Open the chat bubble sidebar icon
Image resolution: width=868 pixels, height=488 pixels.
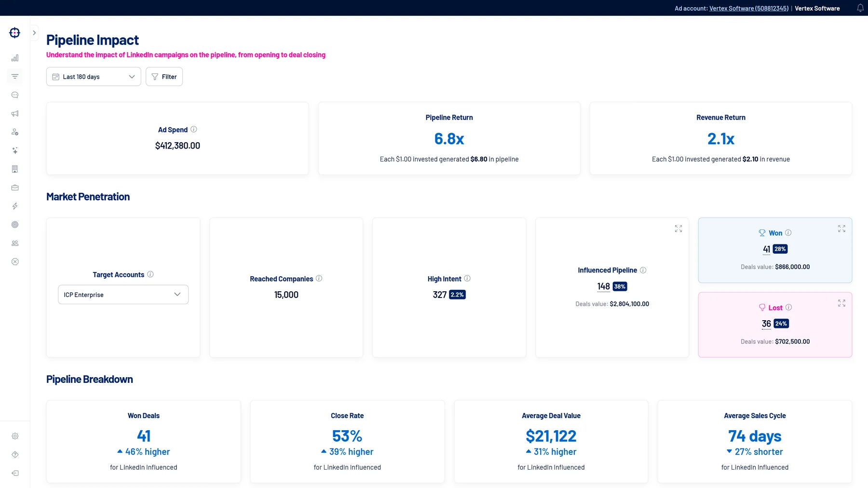(x=15, y=95)
